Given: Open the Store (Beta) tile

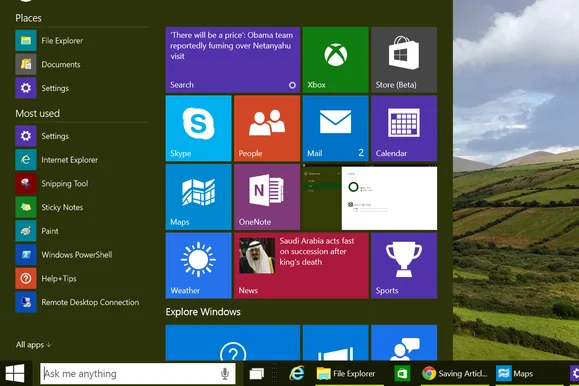Looking at the screenshot, I should [404, 59].
